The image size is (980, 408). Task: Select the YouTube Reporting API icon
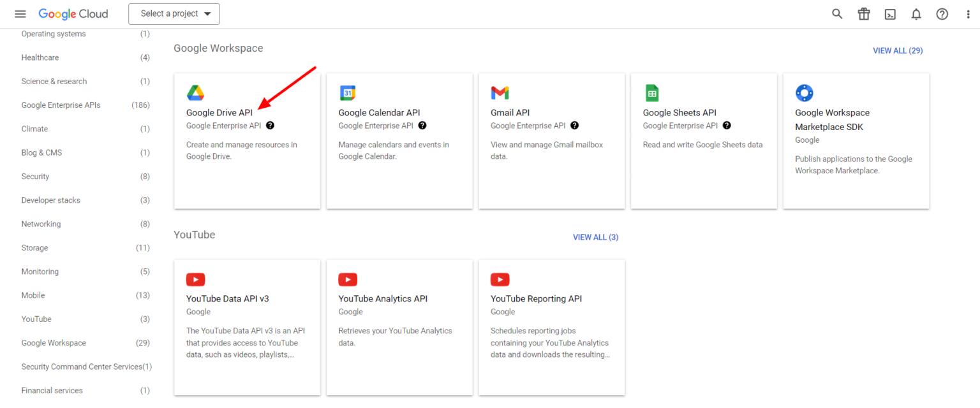pos(500,279)
